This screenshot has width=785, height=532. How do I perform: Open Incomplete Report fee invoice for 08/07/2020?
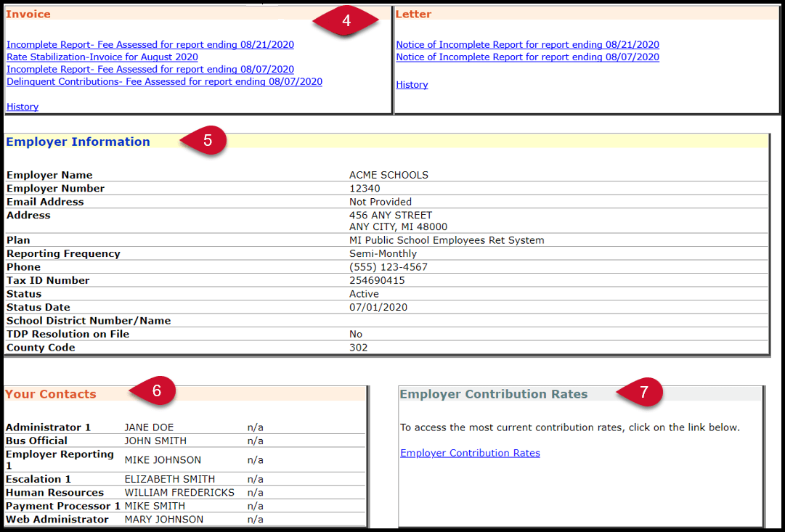(150, 69)
